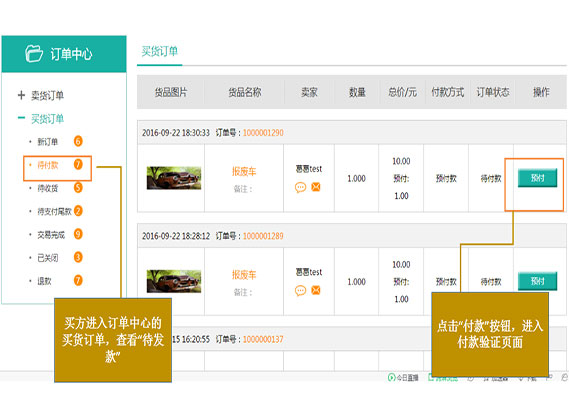The width and height of the screenshot is (569, 398).
Task: Open 报废车 product link in order 1000001290
Action: click(244, 171)
